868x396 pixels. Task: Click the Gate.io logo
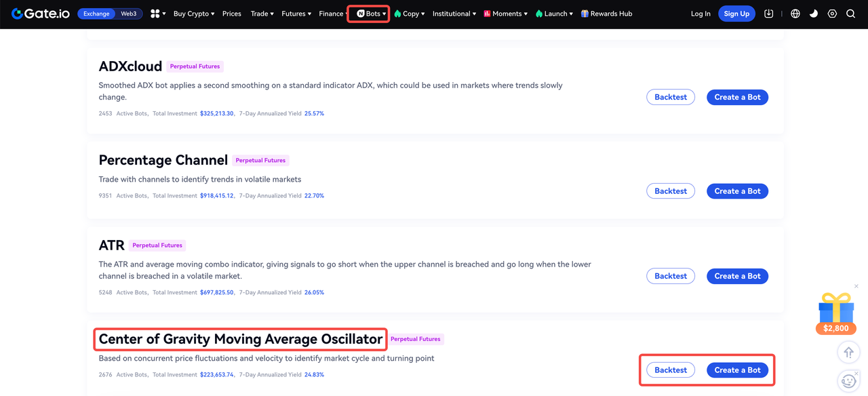[40, 14]
